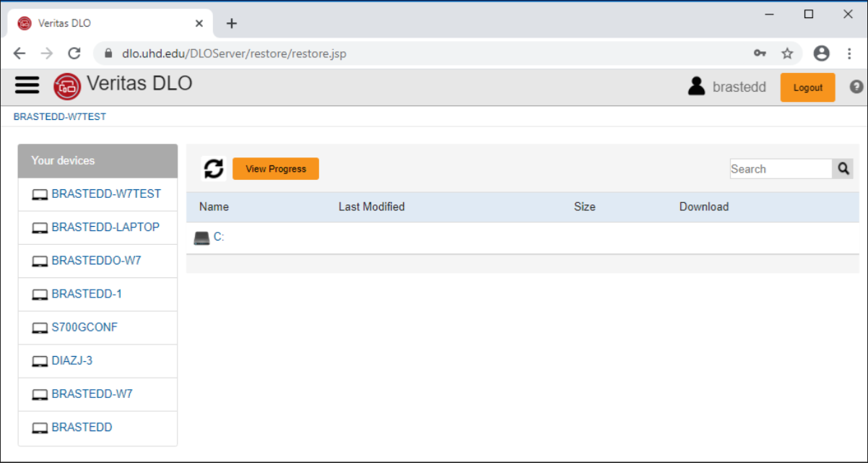Image resolution: width=868 pixels, height=463 pixels.
Task: Click laptop icon next to BRASTEDD-W7TEST
Action: (40, 195)
